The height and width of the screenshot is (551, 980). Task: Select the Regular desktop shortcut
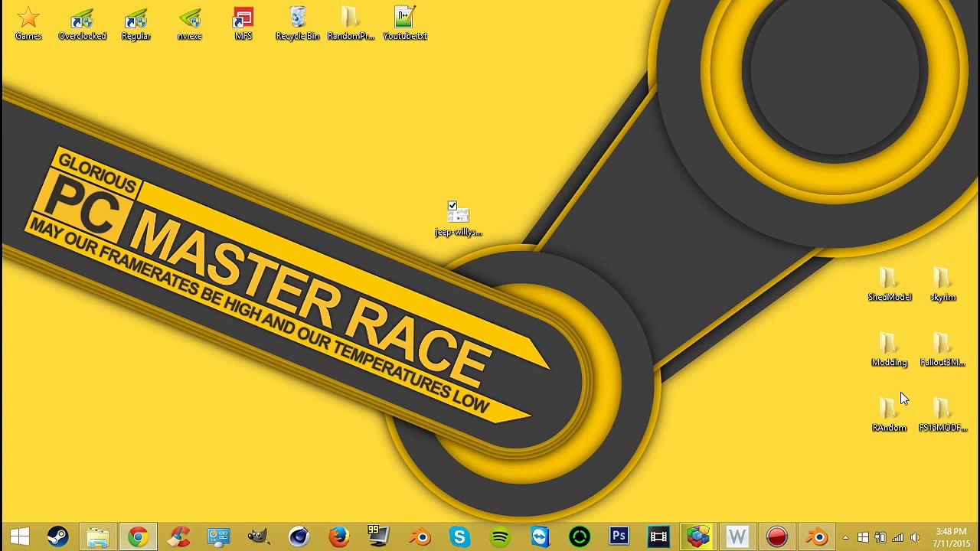coord(136,23)
